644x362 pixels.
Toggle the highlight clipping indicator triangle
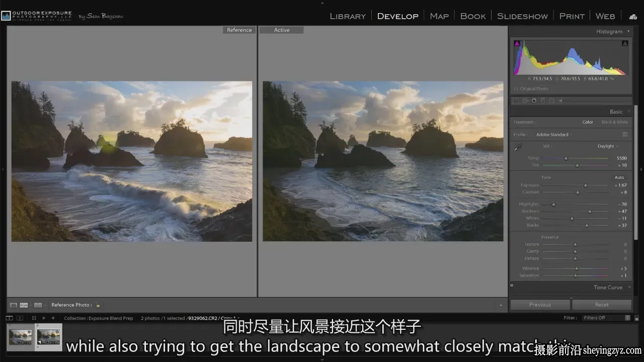tap(625, 43)
